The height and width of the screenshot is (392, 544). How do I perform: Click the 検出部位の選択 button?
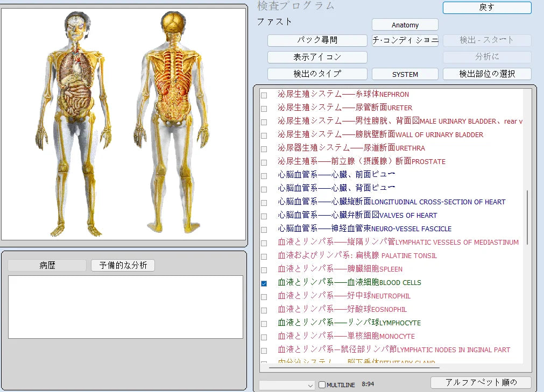coord(486,74)
